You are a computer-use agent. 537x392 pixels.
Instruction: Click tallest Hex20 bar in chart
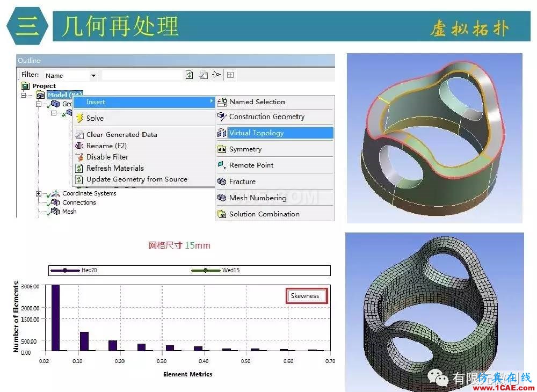(55, 318)
